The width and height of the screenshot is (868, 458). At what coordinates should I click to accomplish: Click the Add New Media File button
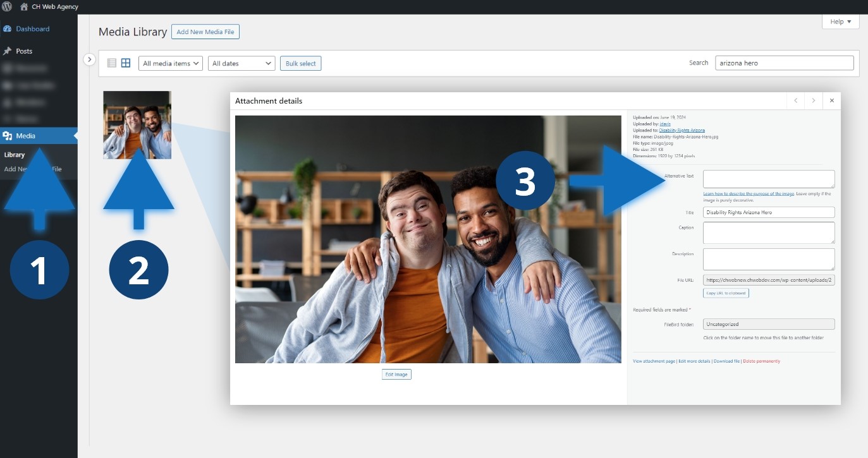point(205,32)
